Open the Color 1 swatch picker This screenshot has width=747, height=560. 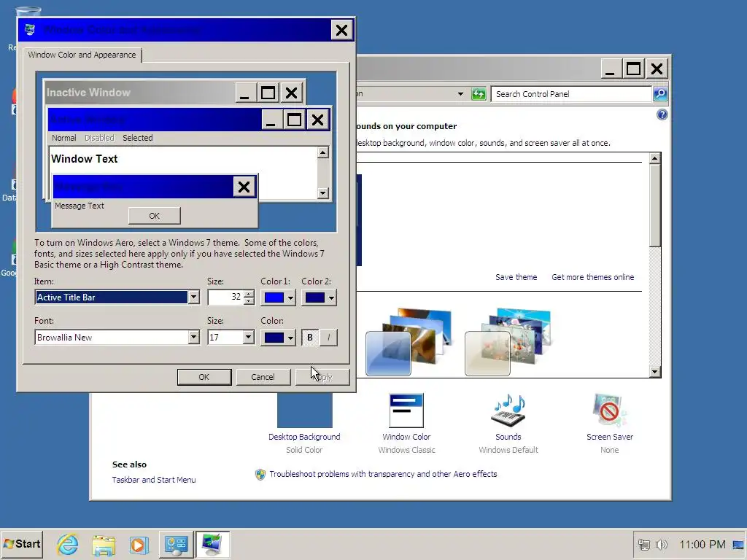[x=278, y=297]
